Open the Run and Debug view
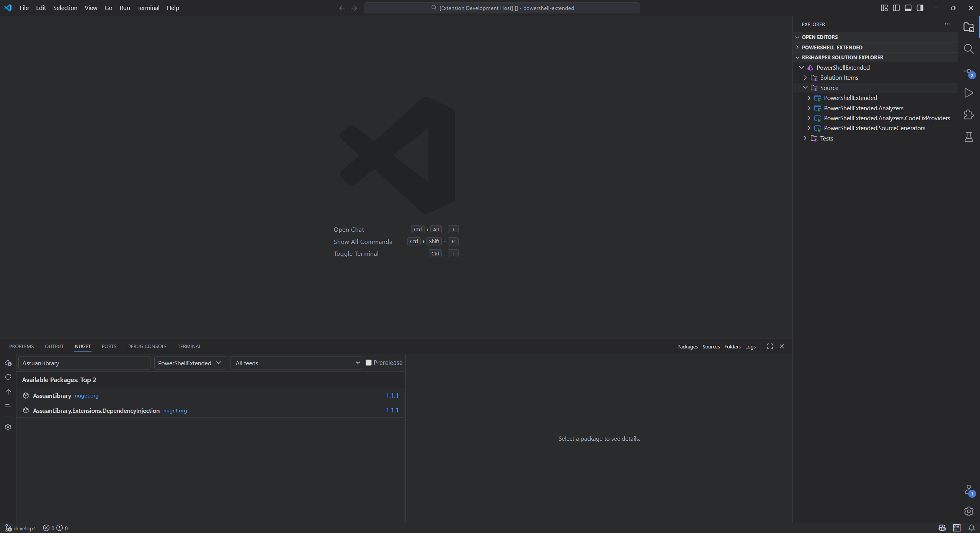The width and height of the screenshot is (980, 533). (x=969, y=93)
